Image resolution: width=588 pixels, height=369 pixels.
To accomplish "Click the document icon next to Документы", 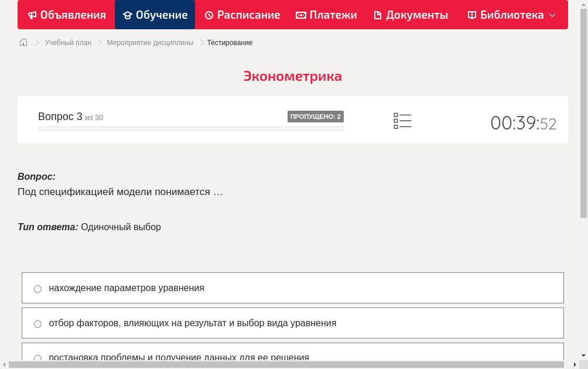I will [x=378, y=15].
